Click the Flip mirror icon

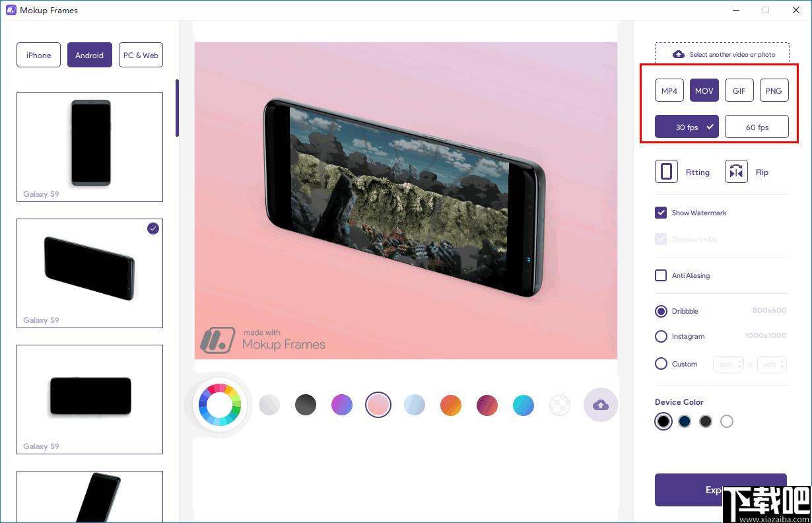(x=736, y=172)
